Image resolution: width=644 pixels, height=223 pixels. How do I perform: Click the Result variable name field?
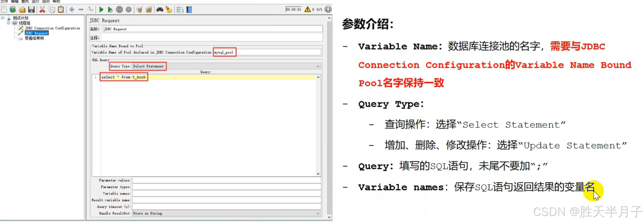[226, 200]
